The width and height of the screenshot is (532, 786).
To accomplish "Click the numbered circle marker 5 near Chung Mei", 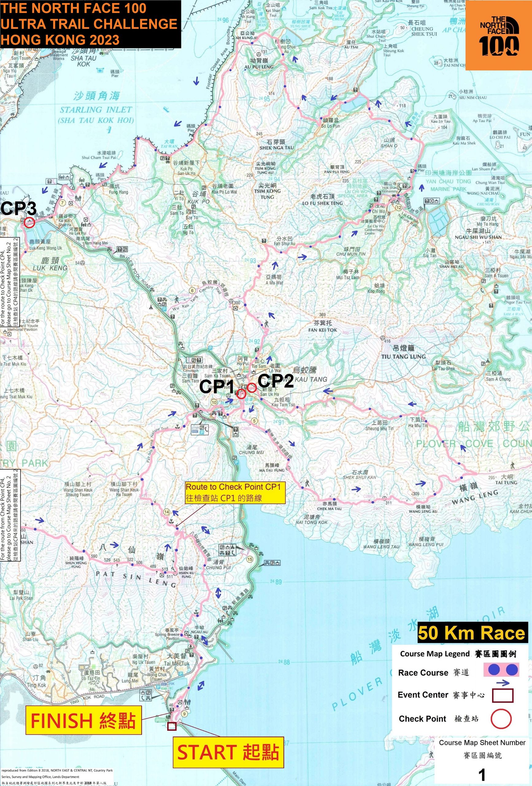I will click(255, 421).
